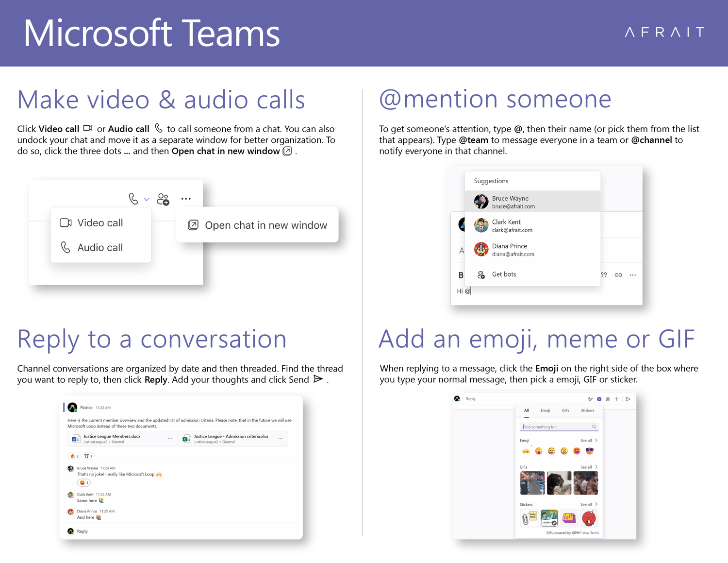Click the Open chat in new window icon

pyautogui.click(x=192, y=225)
